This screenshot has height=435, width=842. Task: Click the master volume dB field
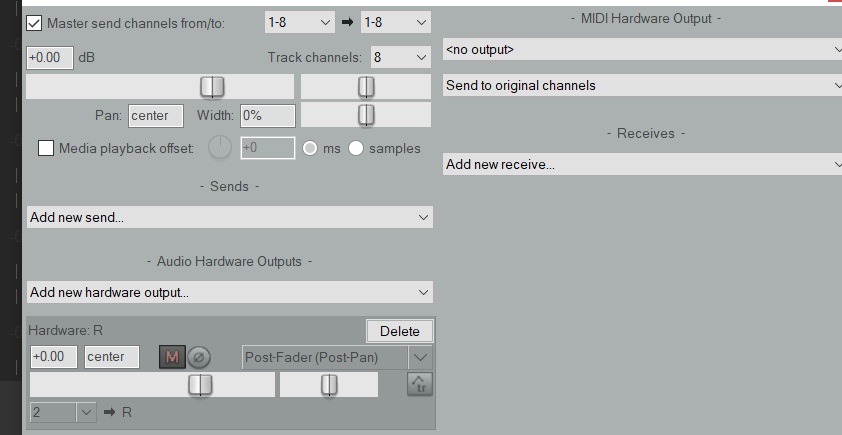pos(50,57)
